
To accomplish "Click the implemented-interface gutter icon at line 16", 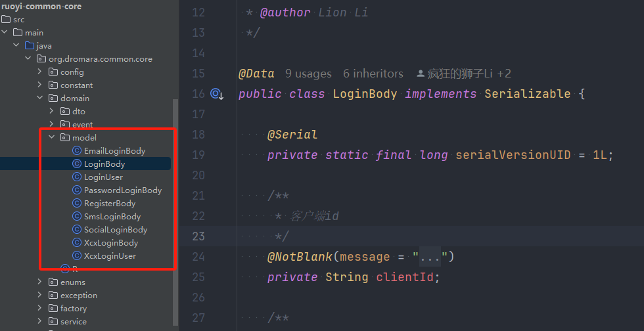I will pyautogui.click(x=216, y=94).
